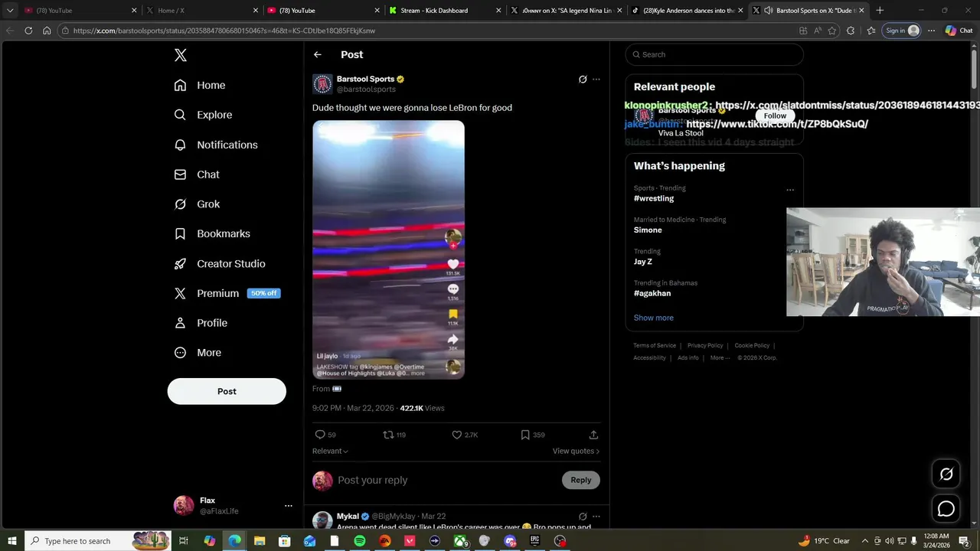Click the browser address bar URL
The image size is (980, 551).
pyautogui.click(x=224, y=31)
